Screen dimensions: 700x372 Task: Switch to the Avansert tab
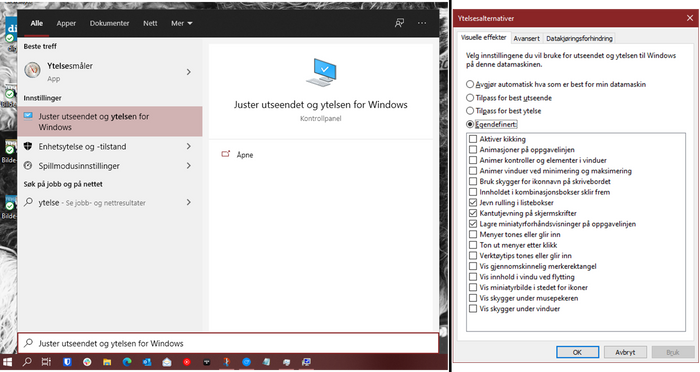526,38
